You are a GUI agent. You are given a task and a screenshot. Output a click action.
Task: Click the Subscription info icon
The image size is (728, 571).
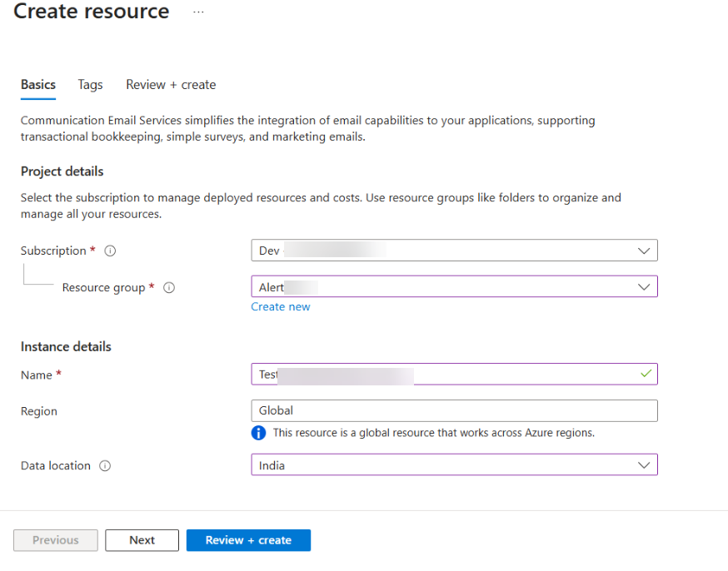click(110, 251)
